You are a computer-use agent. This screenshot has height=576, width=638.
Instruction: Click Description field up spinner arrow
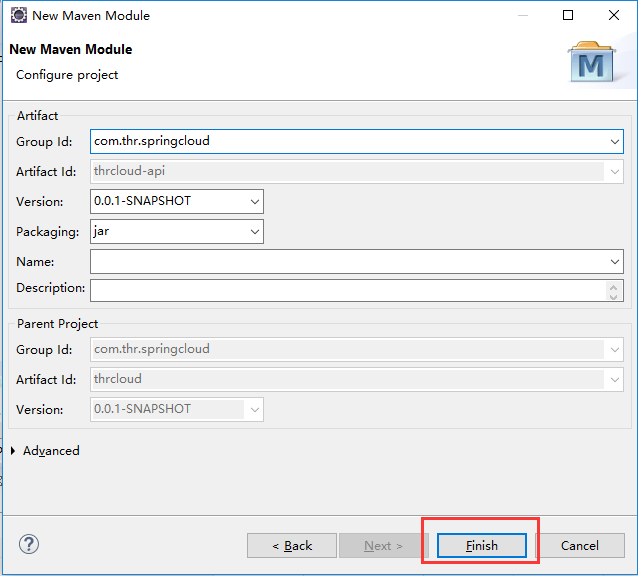[614, 286]
